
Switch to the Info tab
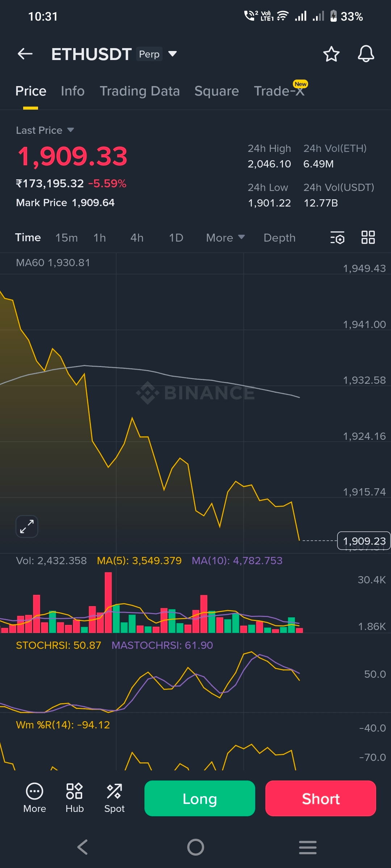73,91
